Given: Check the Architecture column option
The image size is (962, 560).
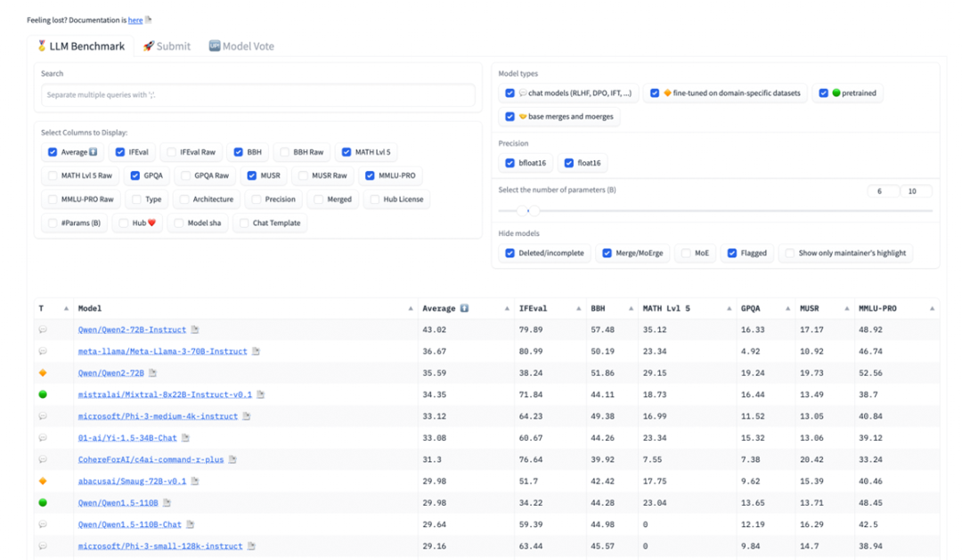Looking at the screenshot, I should [x=184, y=199].
